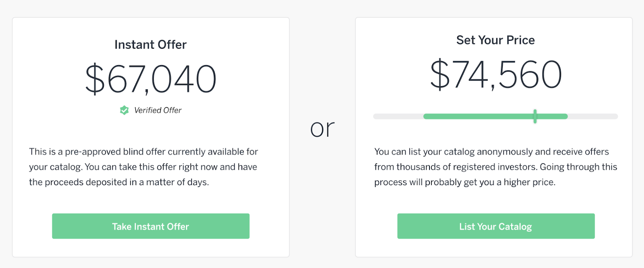Click the grey left end of slider track
This screenshot has height=268, width=644.
point(398,116)
